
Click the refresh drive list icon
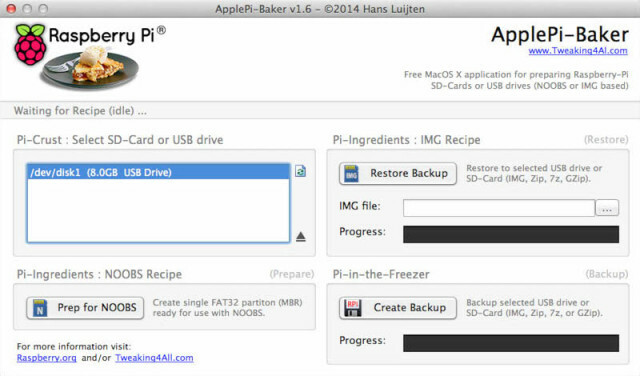point(300,171)
